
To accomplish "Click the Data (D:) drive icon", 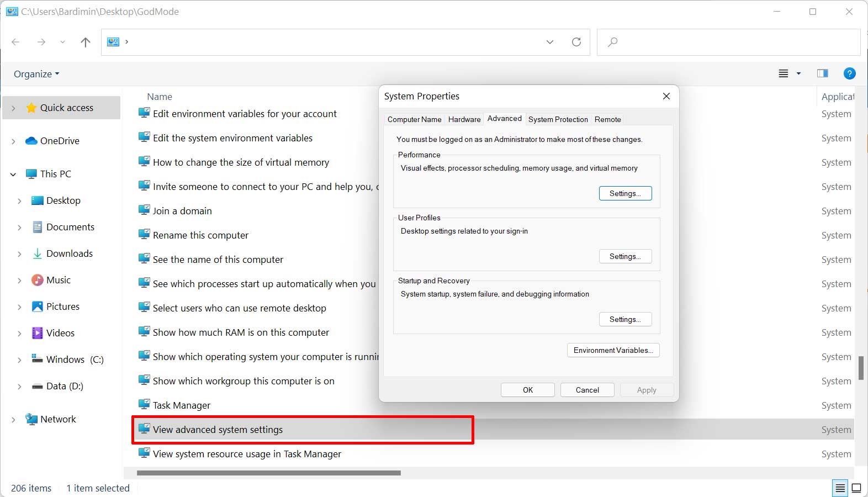I will pos(38,387).
